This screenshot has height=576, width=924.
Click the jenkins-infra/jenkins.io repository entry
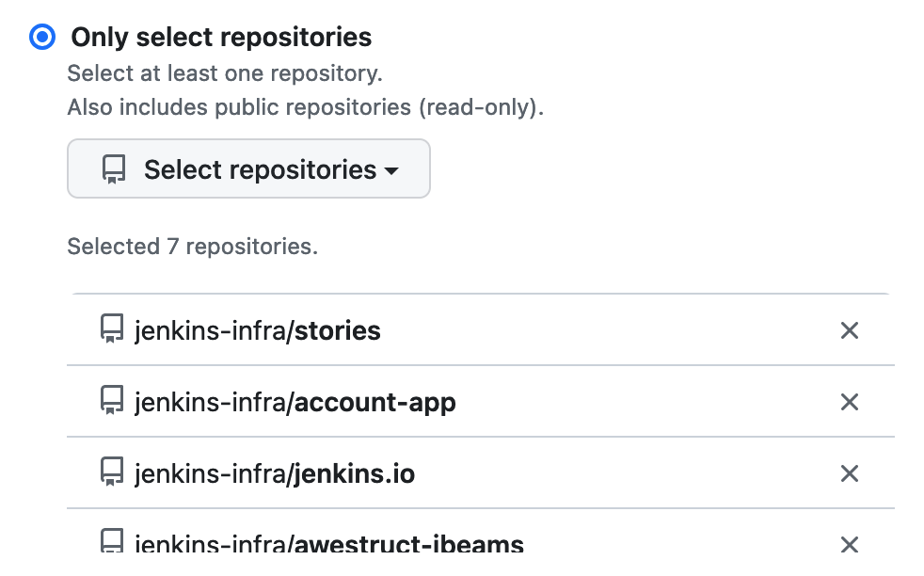pos(276,473)
